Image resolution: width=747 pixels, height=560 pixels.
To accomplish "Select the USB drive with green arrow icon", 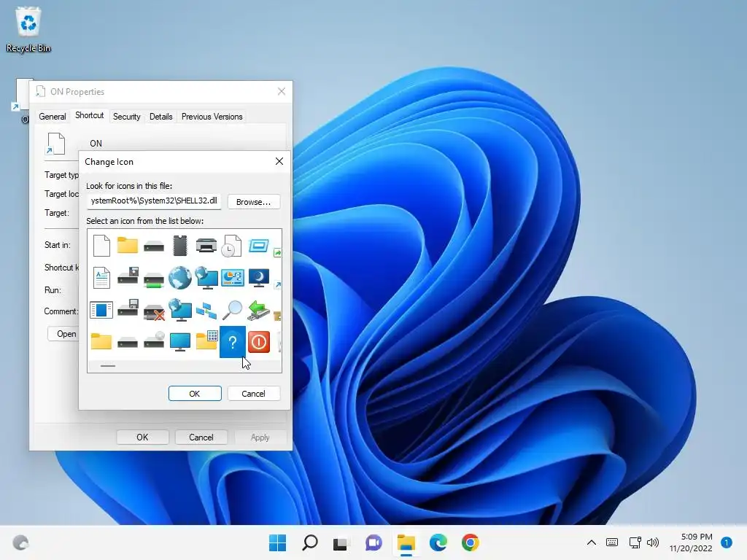I will pos(259,310).
